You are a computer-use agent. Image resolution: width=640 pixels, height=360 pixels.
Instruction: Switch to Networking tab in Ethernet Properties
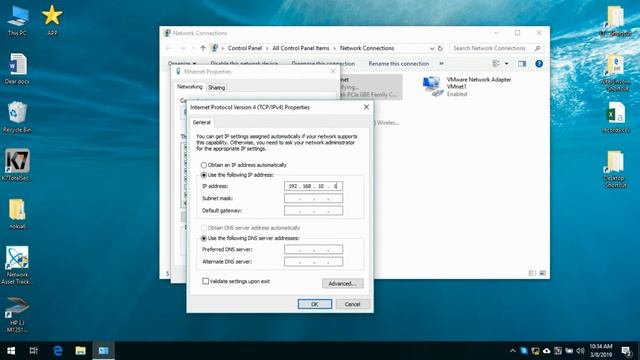point(189,87)
